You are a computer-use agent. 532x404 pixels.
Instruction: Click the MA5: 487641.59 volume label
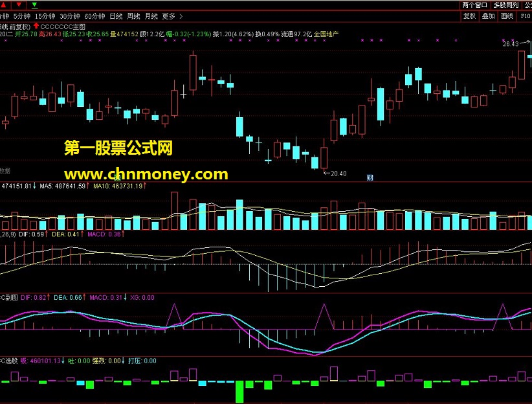[63, 186]
